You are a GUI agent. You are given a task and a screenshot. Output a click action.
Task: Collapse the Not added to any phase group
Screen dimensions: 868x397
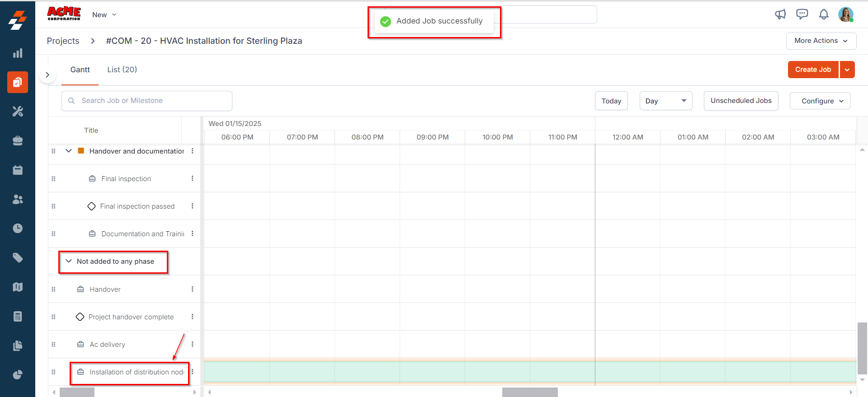tap(69, 261)
